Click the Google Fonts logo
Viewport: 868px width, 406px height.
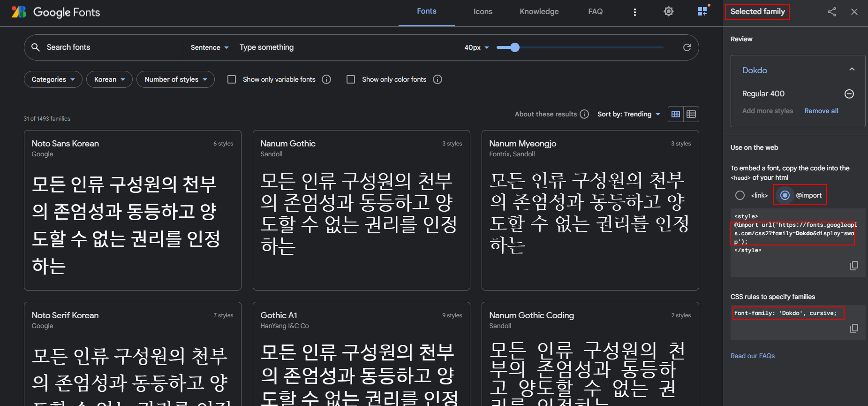56,12
